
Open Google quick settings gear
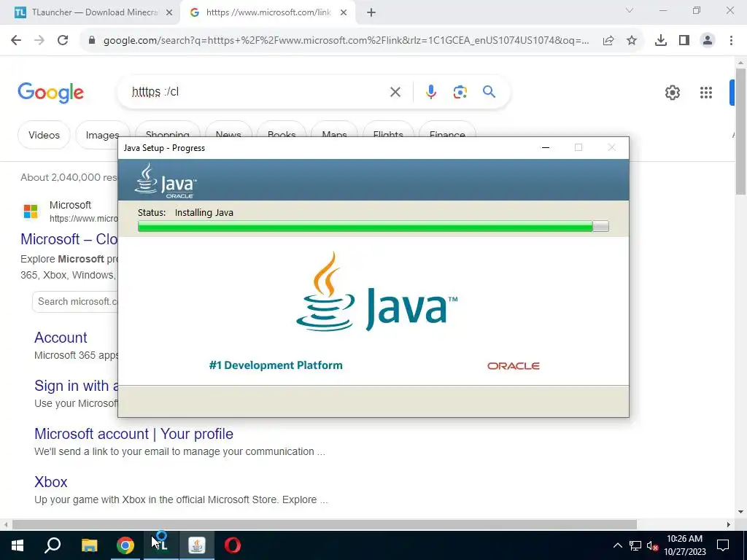pyautogui.click(x=672, y=93)
